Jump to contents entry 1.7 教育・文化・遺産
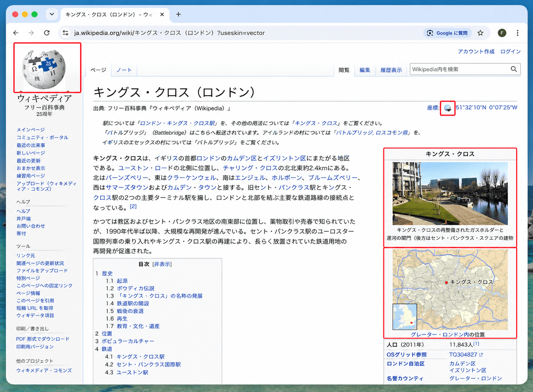The height and width of the screenshot is (392, 533). [x=138, y=326]
